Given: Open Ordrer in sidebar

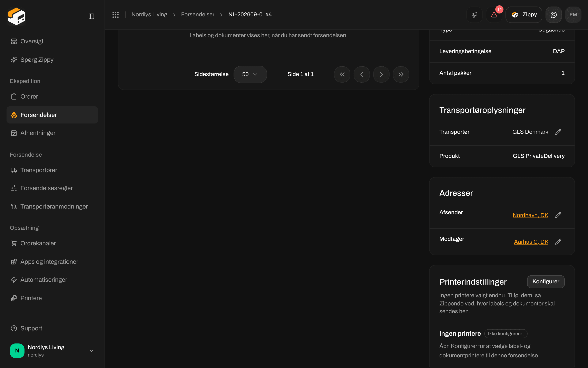Looking at the screenshot, I should click(x=52, y=96).
